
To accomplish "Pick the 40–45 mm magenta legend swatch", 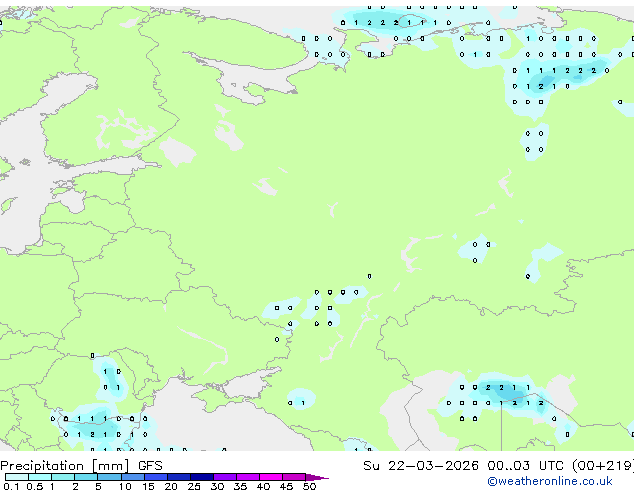I will tap(271, 477).
